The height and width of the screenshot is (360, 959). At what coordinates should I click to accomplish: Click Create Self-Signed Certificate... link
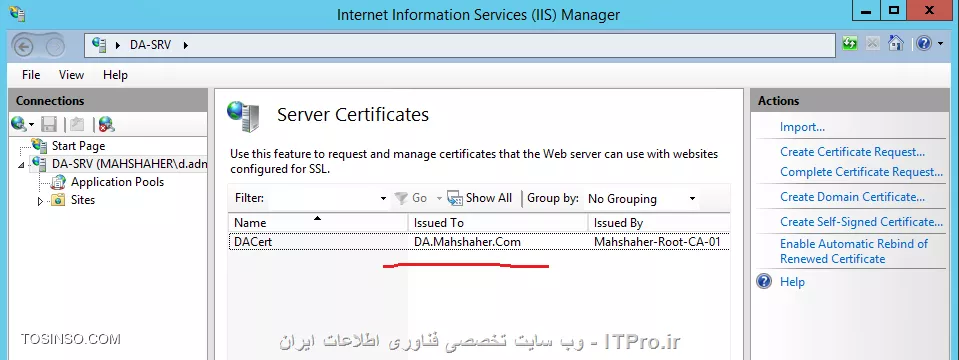point(862,222)
